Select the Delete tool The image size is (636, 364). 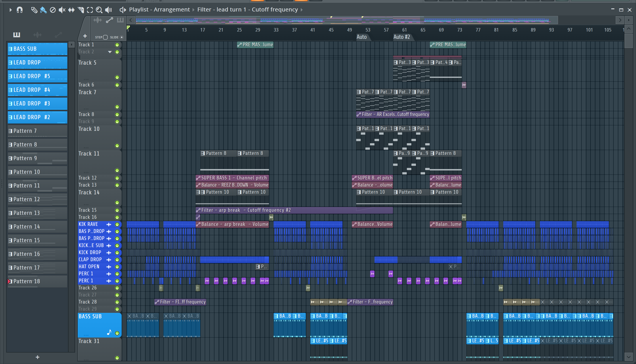tap(53, 10)
